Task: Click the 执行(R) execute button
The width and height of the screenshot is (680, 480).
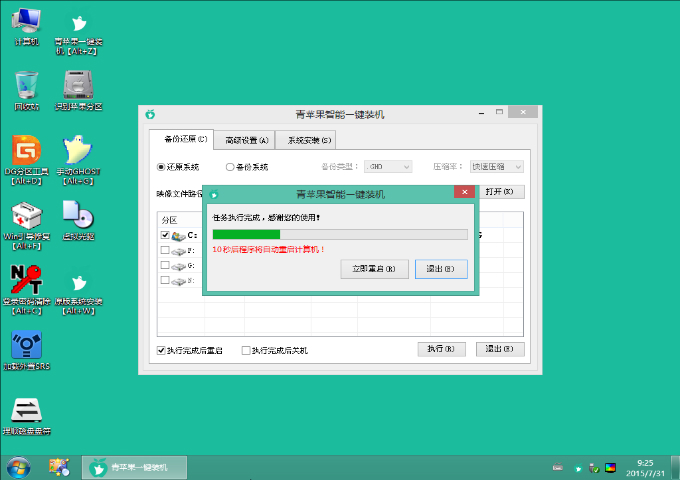Action: (x=441, y=349)
